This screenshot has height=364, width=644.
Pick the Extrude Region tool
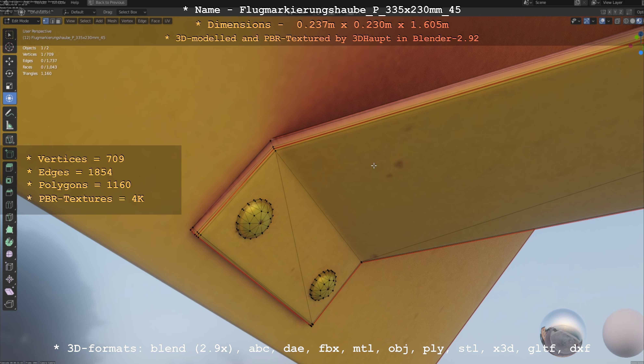pos(9,167)
